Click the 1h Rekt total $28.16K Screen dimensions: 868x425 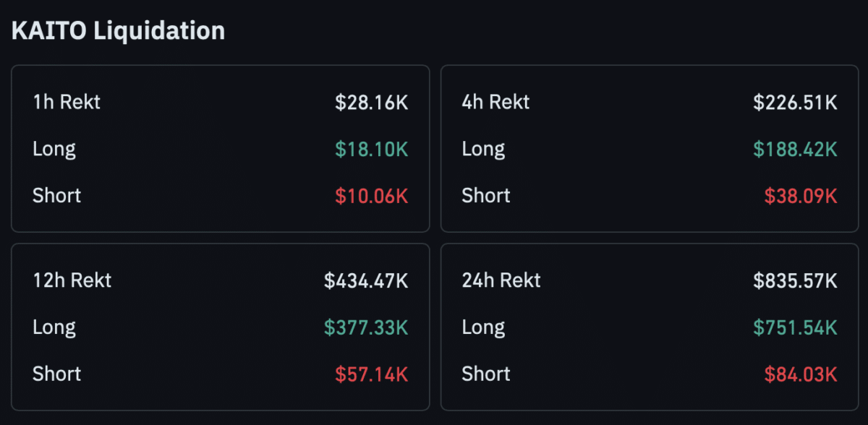(x=372, y=102)
